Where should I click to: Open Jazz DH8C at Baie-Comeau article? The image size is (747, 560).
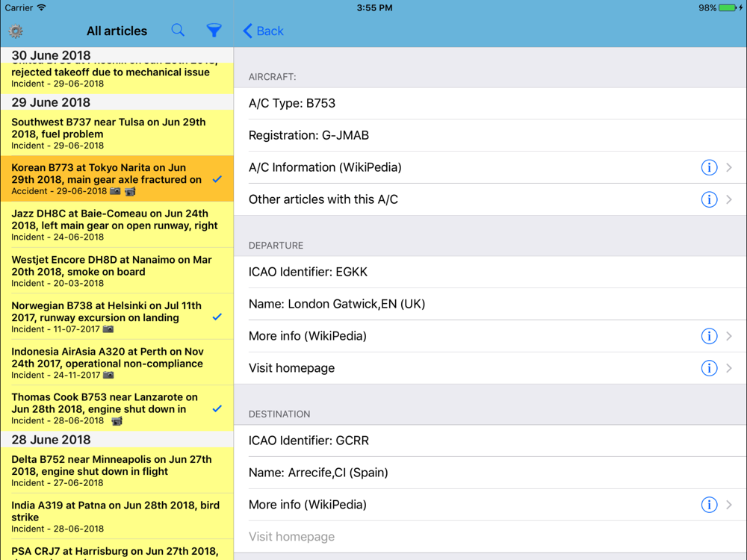[x=117, y=225]
